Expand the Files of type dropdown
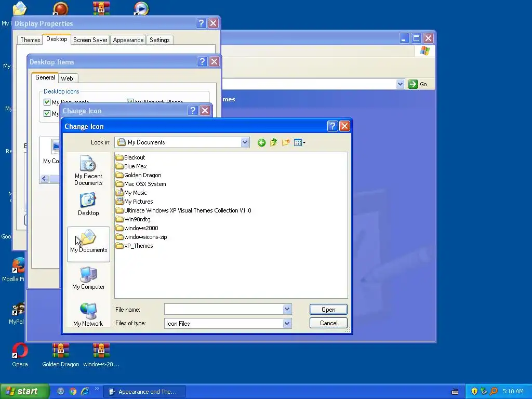Screen dimensions: 532x399 click(287, 323)
